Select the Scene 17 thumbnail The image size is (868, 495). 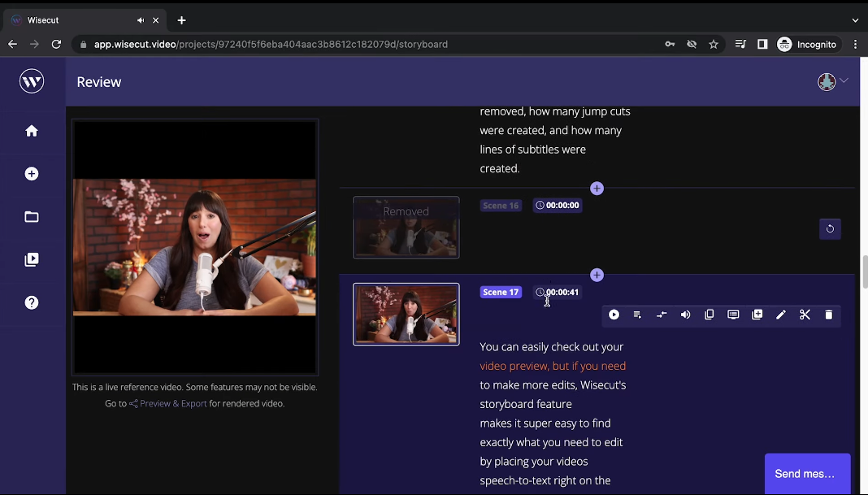406,314
